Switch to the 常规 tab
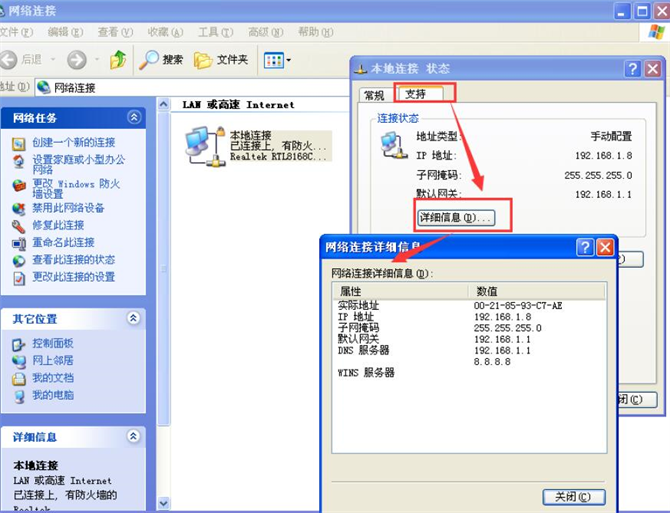Screen dimensions: 670x513 374,95
